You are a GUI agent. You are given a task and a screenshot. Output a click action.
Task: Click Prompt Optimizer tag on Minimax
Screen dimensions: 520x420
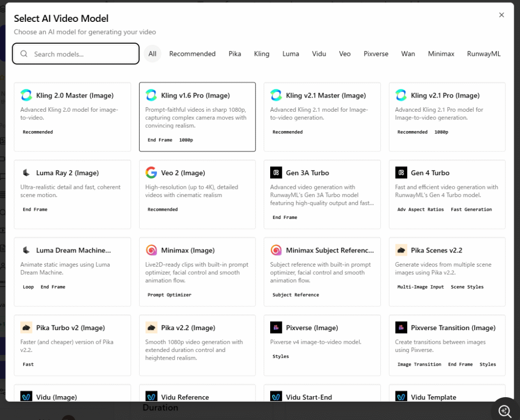(x=169, y=295)
